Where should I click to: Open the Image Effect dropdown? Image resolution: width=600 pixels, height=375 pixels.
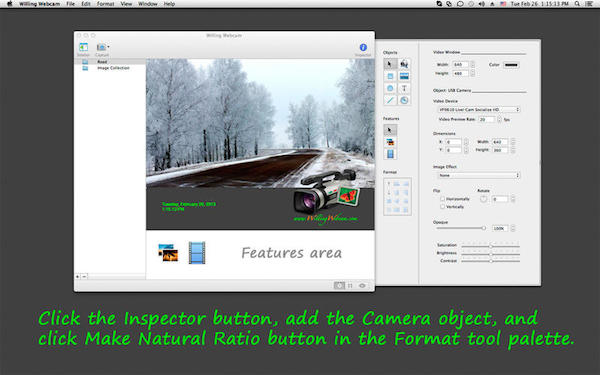(x=479, y=175)
